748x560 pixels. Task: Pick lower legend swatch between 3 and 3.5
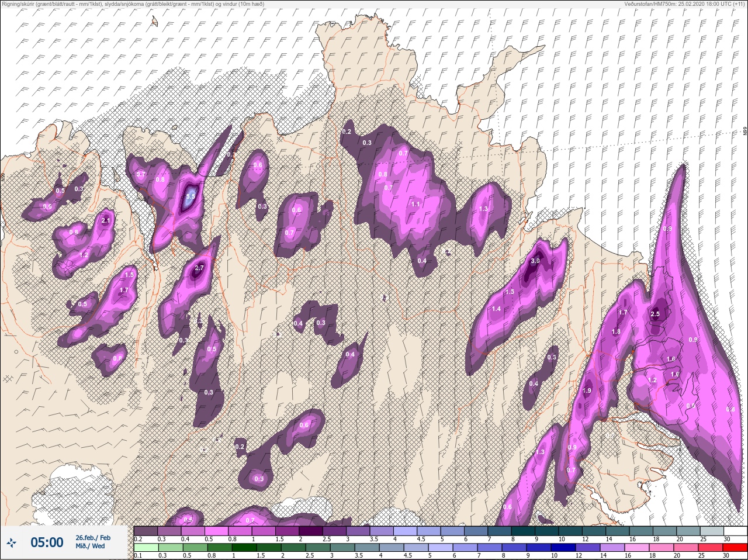[342, 548]
